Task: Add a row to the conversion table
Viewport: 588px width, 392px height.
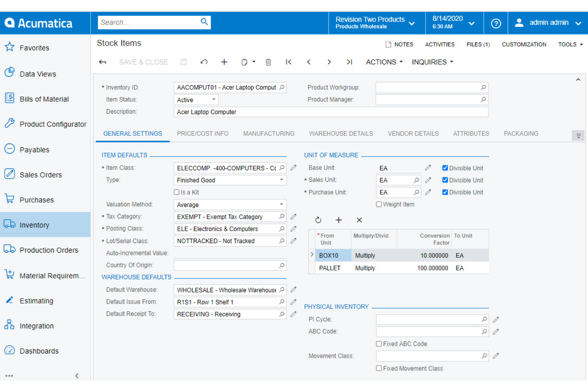Action: click(x=338, y=220)
